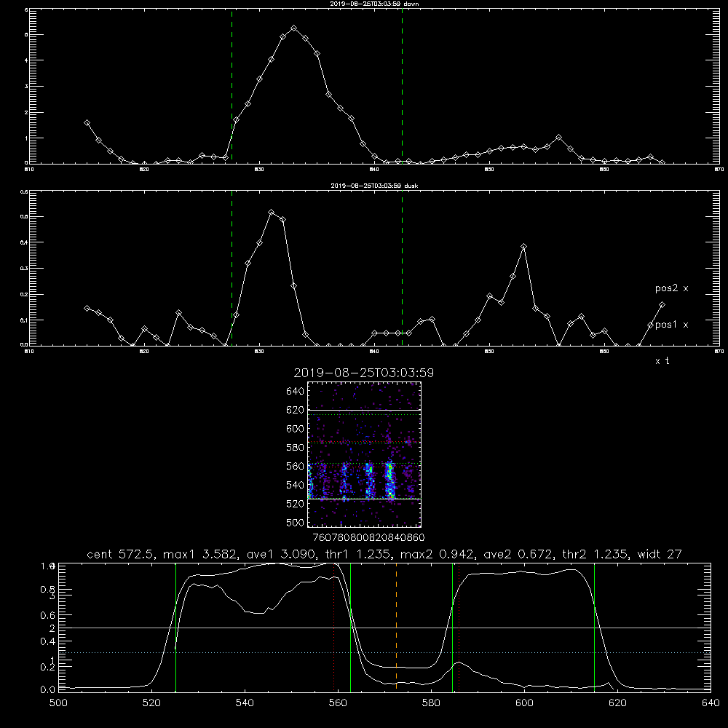The image size is (728, 728).
Task: Click the red dotted line near 586 in bottom plot
Action: pyautogui.click(x=459, y=627)
